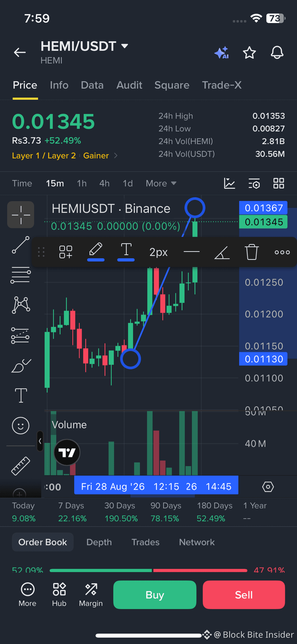Tap the red Sell button

click(244, 595)
